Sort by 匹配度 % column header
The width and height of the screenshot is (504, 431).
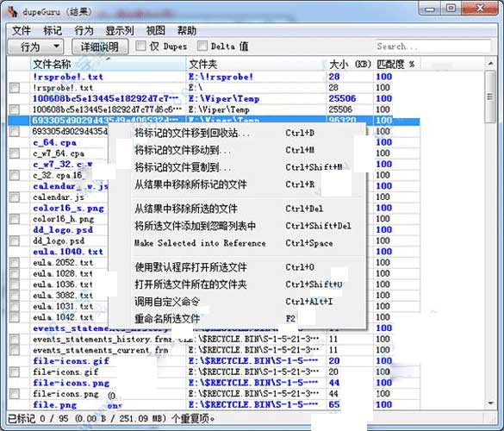[x=396, y=64]
